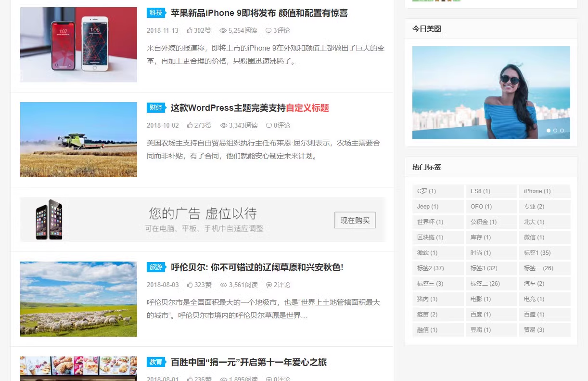
Task: Open the 世界杯 (1) tag
Action: 438,222
